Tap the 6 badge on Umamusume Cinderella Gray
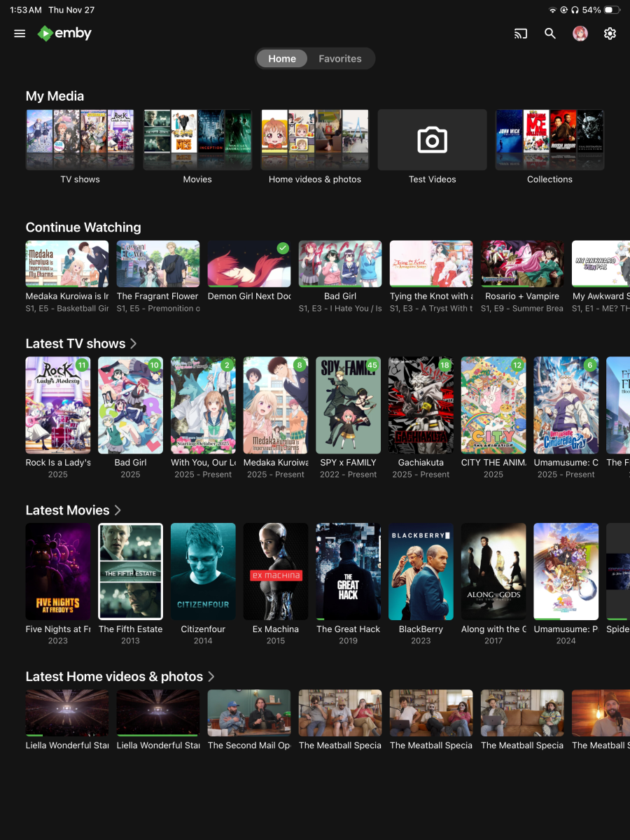This screenshot has height=840, width=630. [590, 365]
